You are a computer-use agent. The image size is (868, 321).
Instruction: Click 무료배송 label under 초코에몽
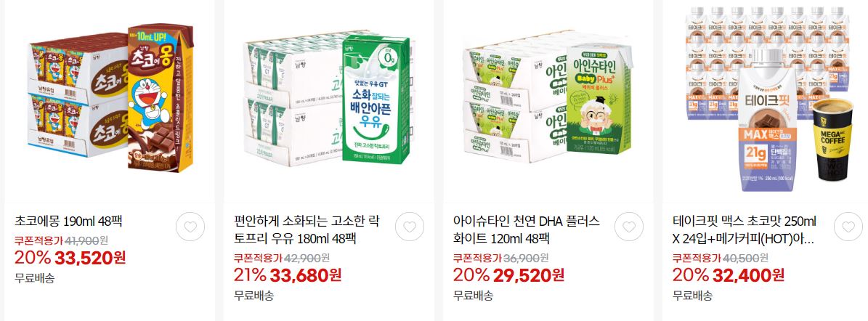34,278
